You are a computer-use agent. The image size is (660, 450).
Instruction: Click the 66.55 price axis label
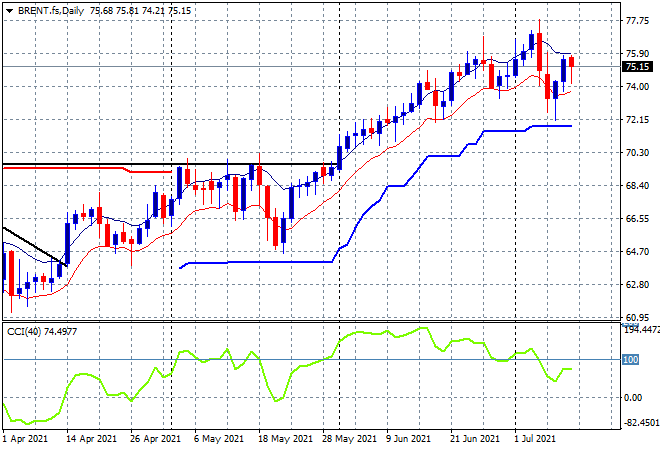click(637, 219)
